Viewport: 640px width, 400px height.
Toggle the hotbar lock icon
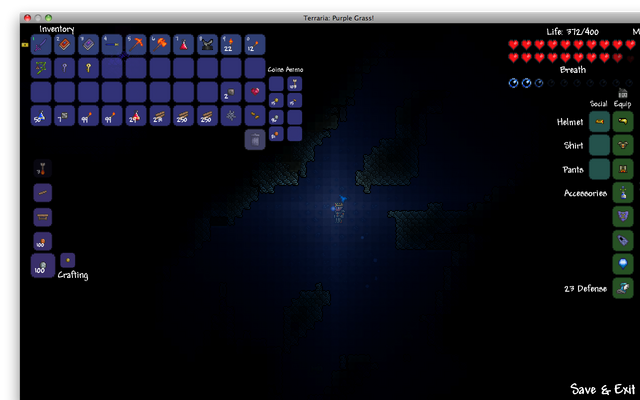point(25,44)
